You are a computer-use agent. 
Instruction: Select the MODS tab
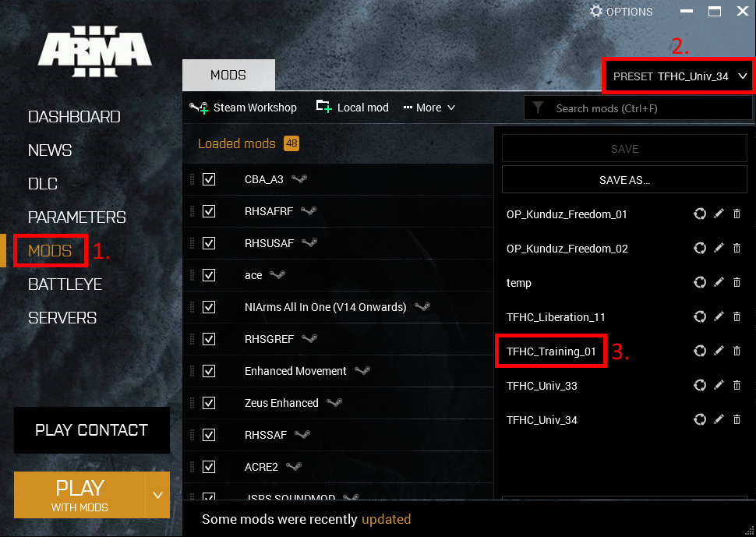[228, 75]
